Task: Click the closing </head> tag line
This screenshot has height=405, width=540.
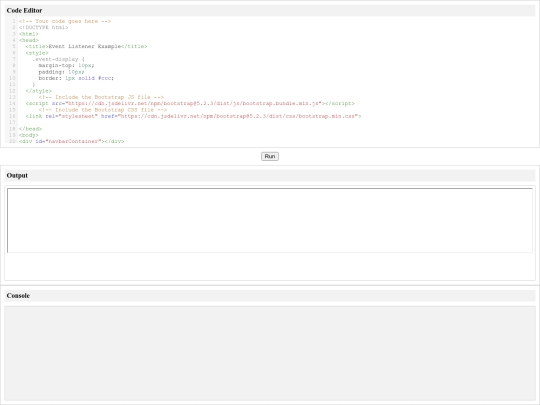Action: [30, 129]
